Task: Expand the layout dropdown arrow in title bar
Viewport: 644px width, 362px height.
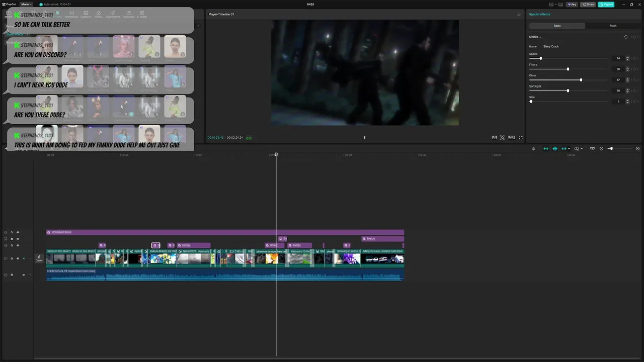Action: pyautogui.click(x=556, y=5)
